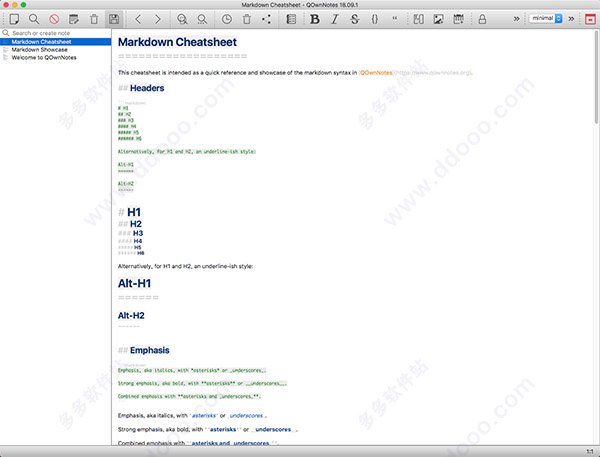This screenshot has height=457, width=600.
Task: Click the Alt-H2 heading in editor
Action: [x=131, y=315]
